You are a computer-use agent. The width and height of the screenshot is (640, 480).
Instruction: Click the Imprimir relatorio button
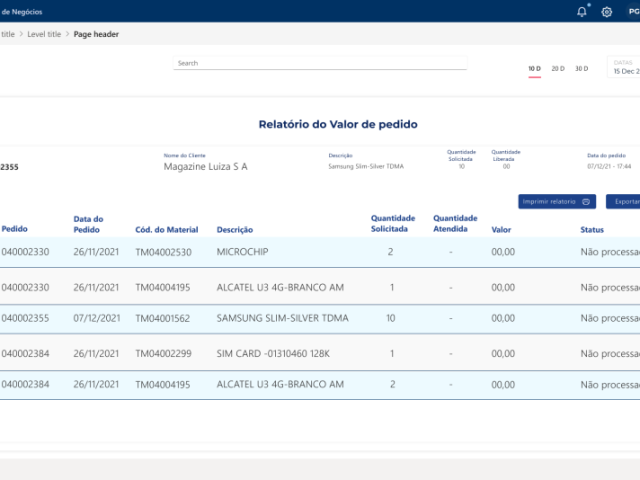[557, 202]
